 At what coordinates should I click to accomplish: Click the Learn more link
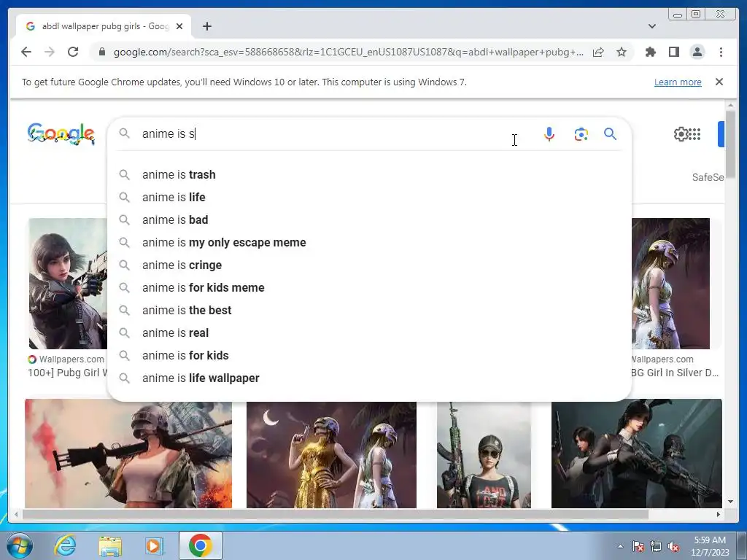678,82
